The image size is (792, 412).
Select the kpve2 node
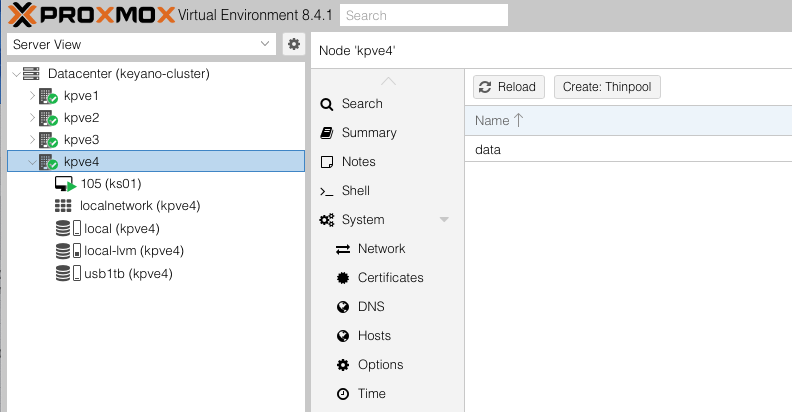(x=81, y=118)
